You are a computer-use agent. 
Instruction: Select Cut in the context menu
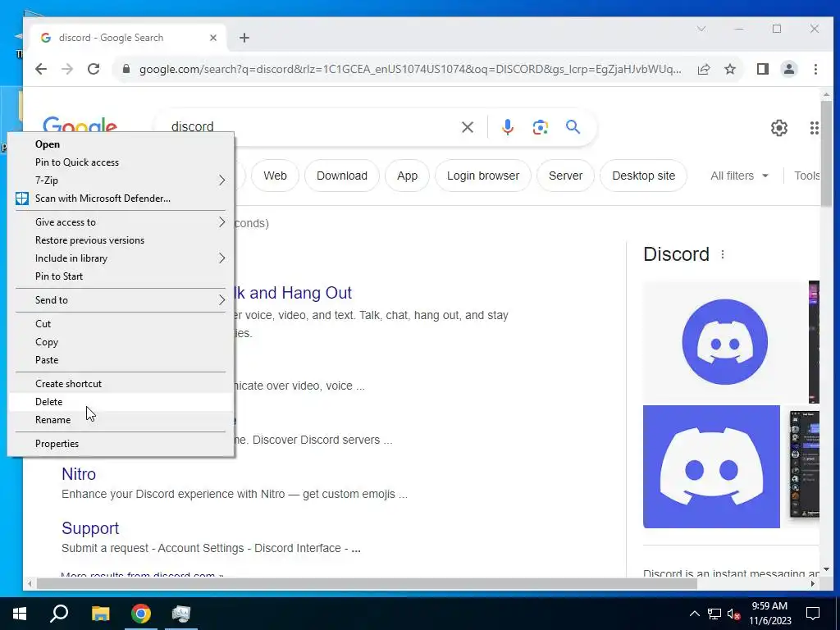click(121, 324)
